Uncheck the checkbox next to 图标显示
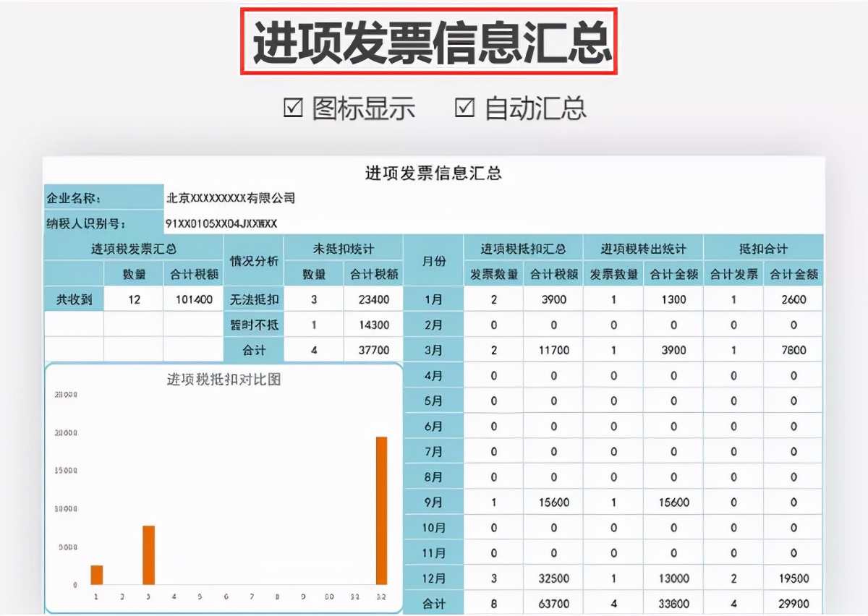This screenshot has height=616, width=868. tap(292, 108)
